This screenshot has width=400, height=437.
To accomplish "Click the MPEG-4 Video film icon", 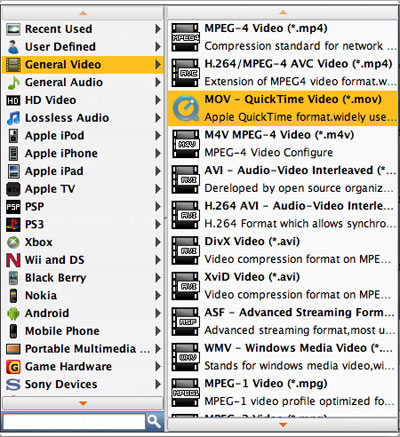I will (185, 37).
